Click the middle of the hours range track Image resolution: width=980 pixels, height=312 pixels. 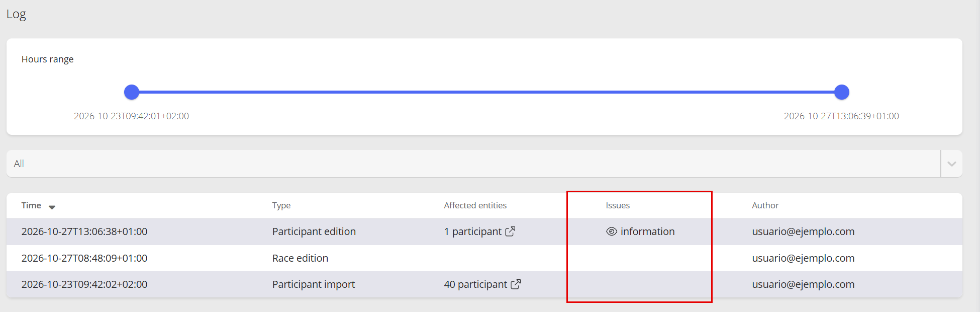point(486,92)
